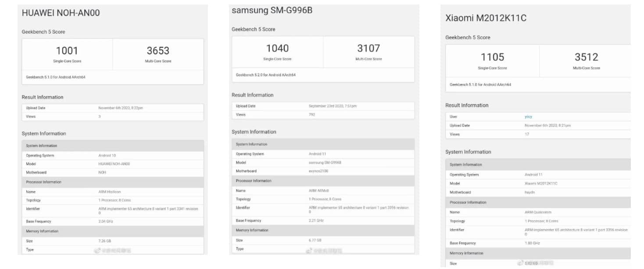Click the Samsung views count 792
Image resolution: width=644 pixels, height=269 pixels.
pos(312,115)
